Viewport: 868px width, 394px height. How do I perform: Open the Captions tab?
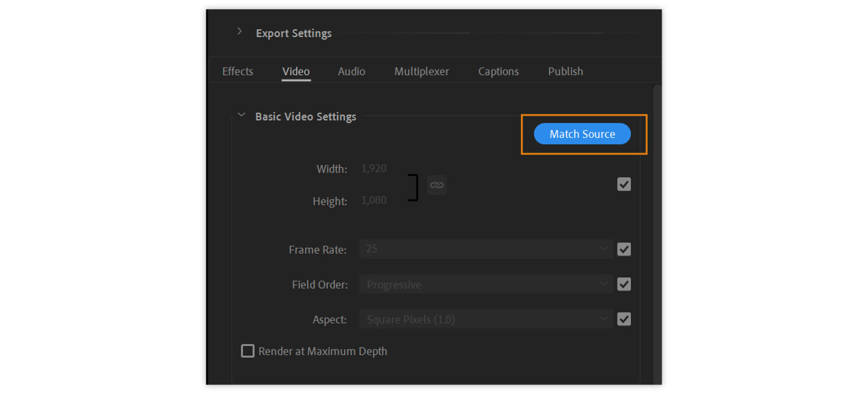point(498,71)
